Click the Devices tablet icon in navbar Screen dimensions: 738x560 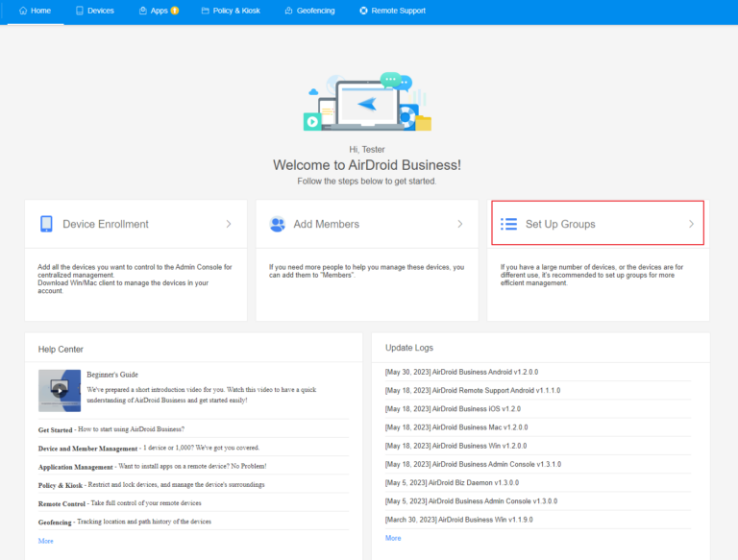[x=80, y=11]
